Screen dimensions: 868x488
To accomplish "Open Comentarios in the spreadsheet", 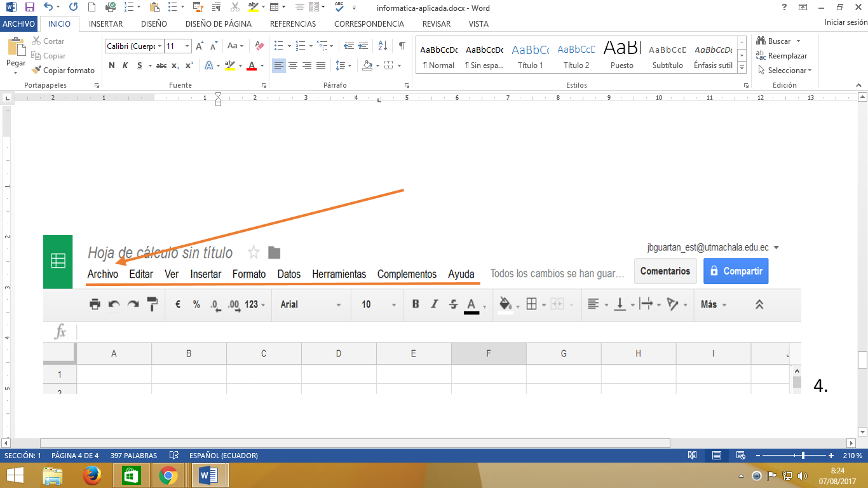I will pyautogui.click(x=665, y=271).
